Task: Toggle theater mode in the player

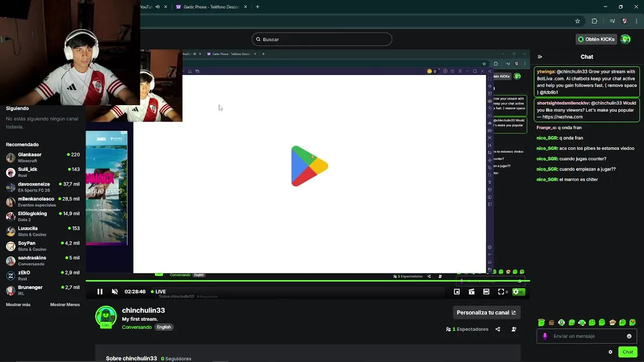Action: pos(486,292)
